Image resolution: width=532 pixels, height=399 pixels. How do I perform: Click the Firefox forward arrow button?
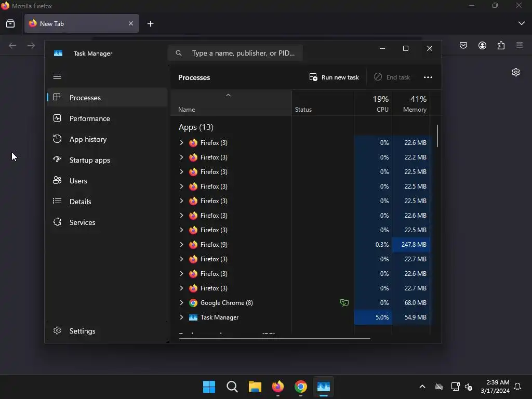click(x=31, y=46)
